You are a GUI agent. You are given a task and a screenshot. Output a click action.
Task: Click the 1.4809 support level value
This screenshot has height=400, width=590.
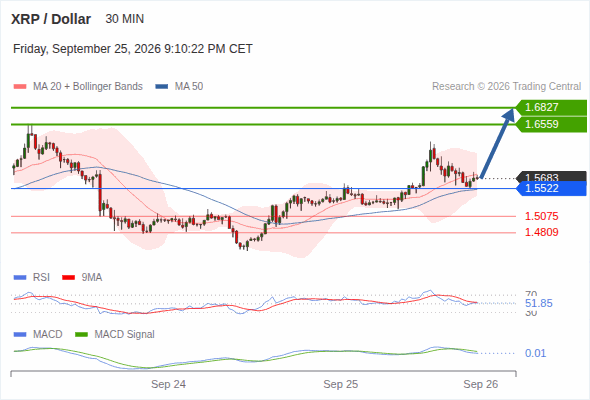(541, 232)
